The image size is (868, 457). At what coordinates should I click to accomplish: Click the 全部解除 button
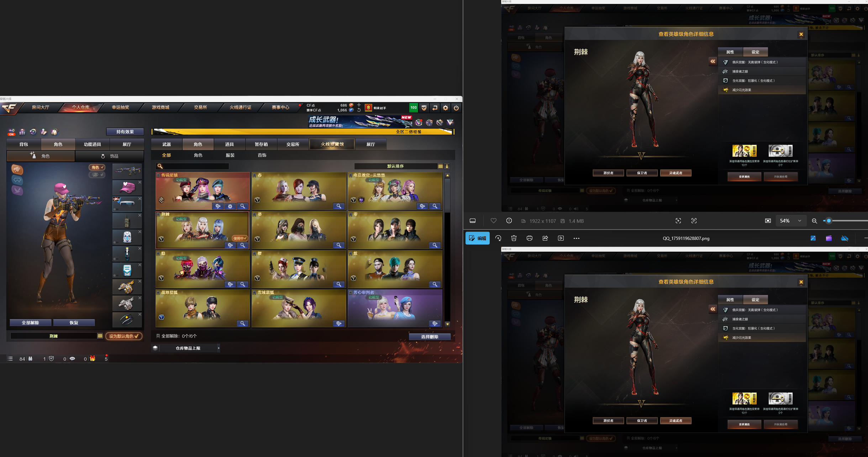(31, 323)
